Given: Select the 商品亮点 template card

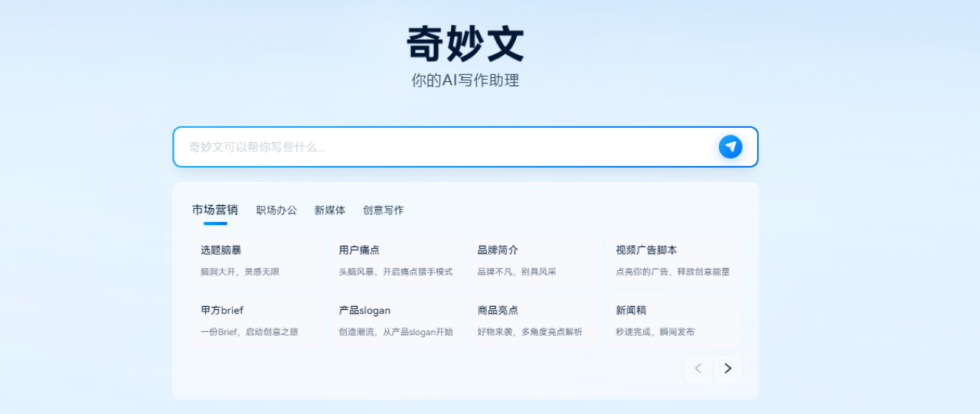Looking at the screenshot, I should (534, 321).
